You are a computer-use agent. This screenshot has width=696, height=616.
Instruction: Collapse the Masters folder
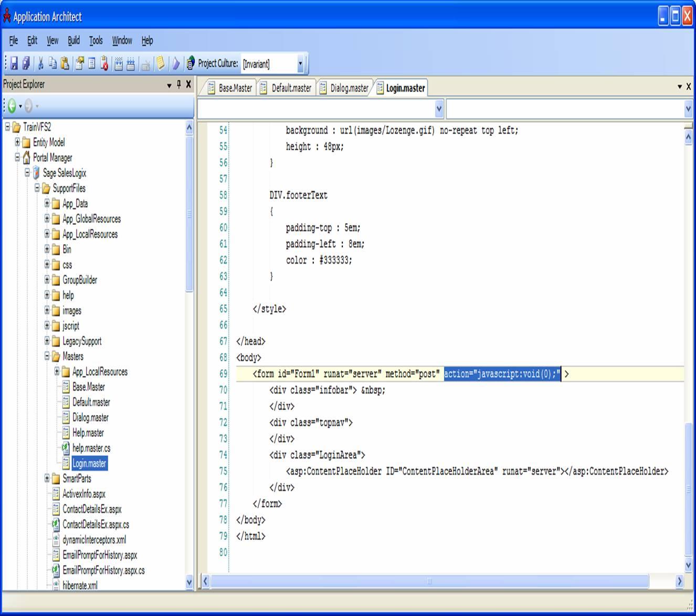pyautogui.click(x=47, y=356)
